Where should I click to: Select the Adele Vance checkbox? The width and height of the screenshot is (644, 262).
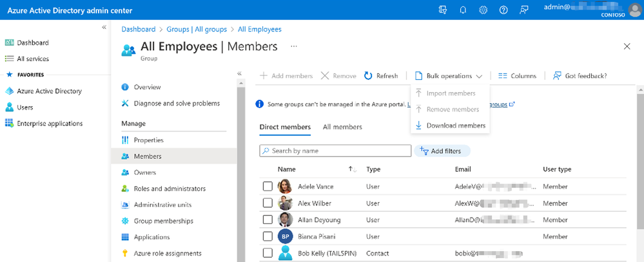(268, 187)
